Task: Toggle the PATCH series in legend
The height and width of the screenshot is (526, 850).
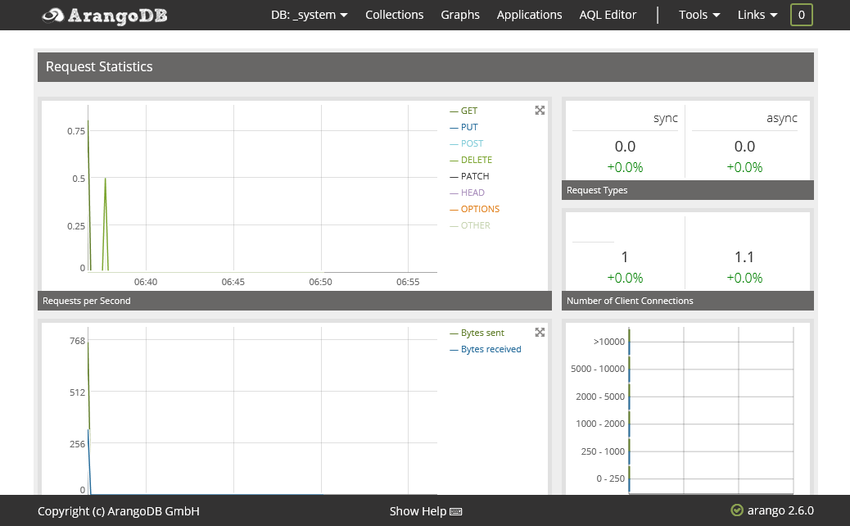Action: [x=469, y=176]
